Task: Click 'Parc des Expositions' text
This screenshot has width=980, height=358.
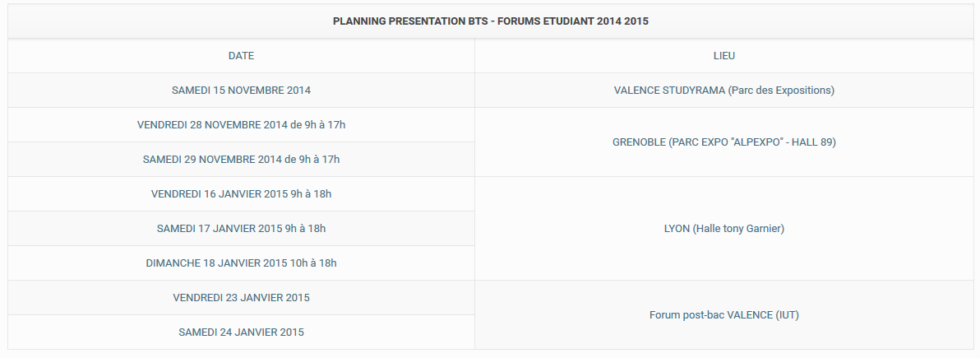Action: pos(780,91)
